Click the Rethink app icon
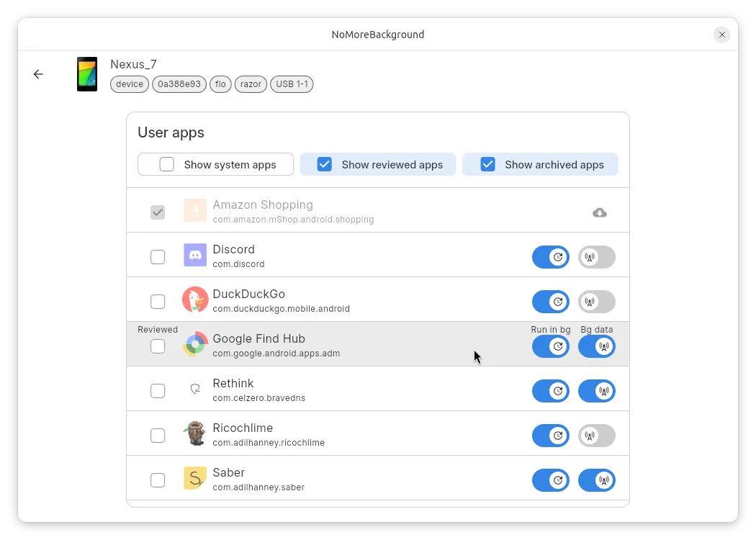The height and width of the screenshot is (540, 756). 195,390
